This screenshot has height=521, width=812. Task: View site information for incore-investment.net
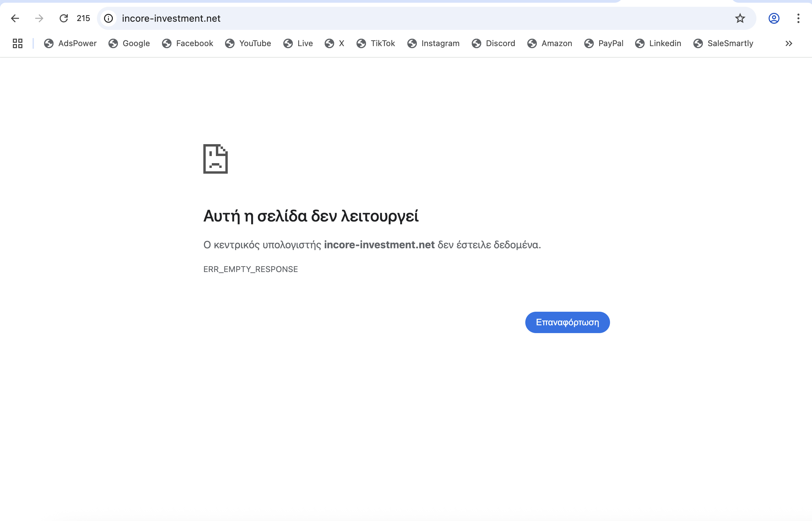click(108, 18)
